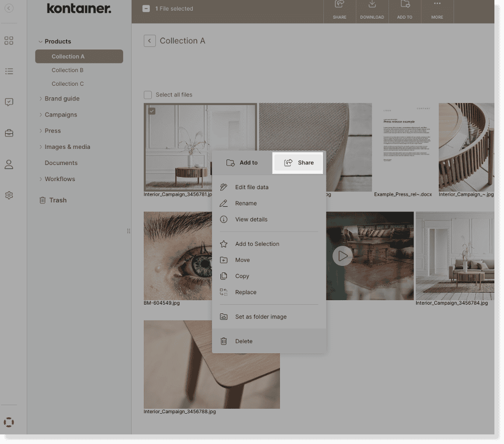Open the More options ellipsis icon

(x=437, y=5)
